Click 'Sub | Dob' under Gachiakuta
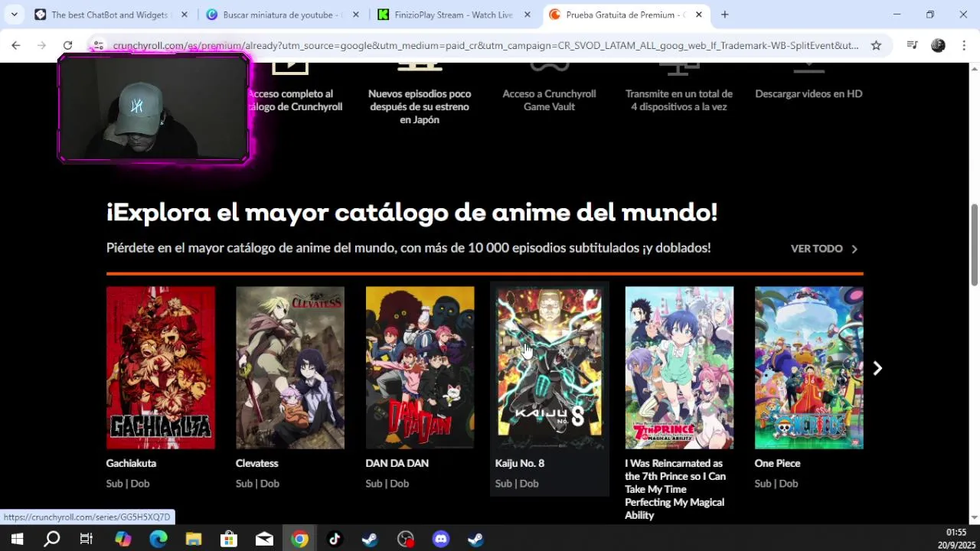Viewport: 980px width, 551px height. (128, 484)
